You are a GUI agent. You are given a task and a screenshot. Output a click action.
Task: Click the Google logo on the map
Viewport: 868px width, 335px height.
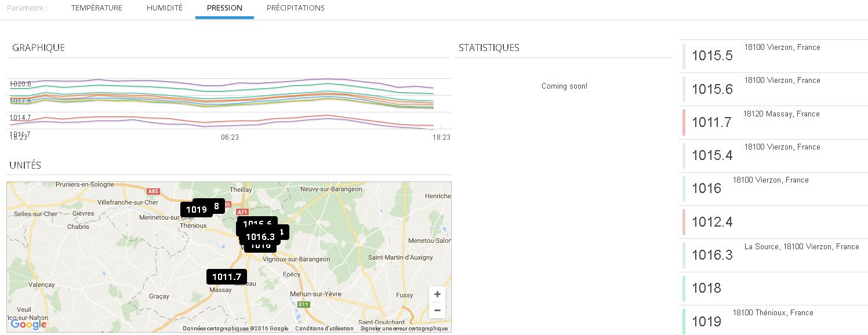pyautogui.click(x=28, y=325)
